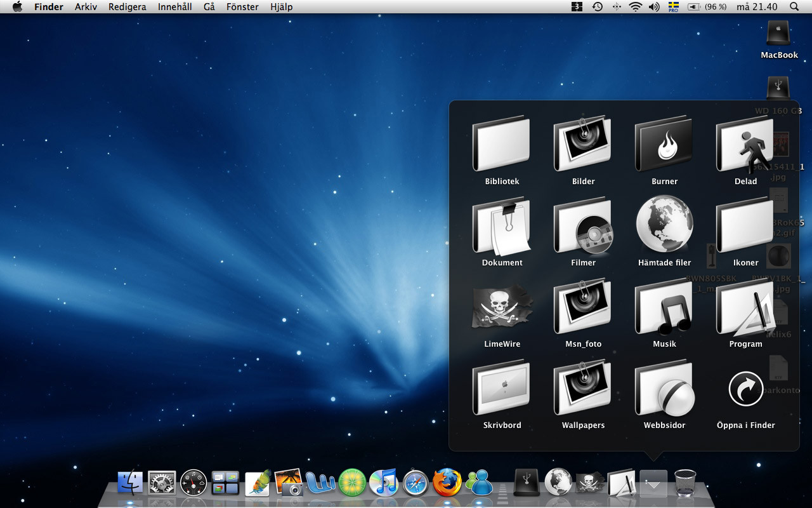Click Öppna i Finder arrow button
This screenshot has height=508, width=812.
pos(746,389)
